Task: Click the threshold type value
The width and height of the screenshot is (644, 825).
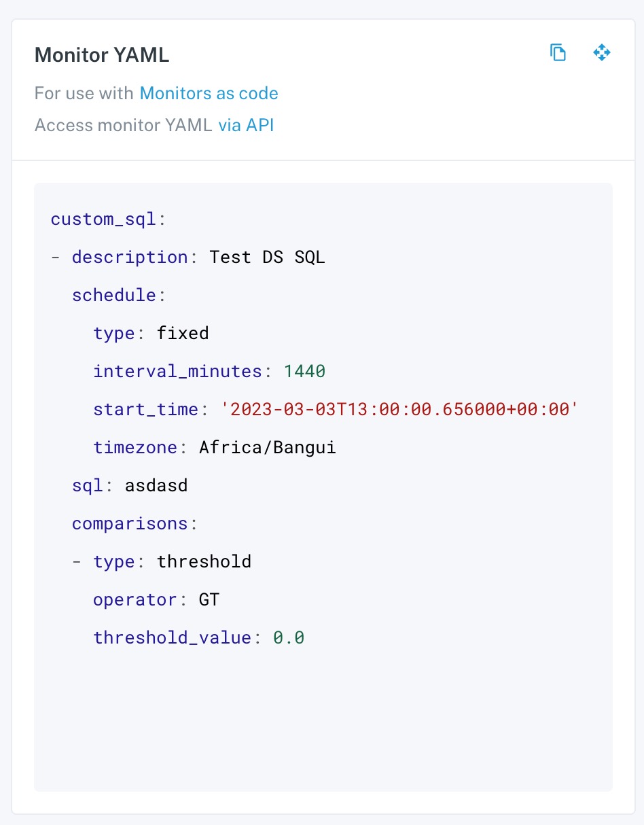Action: tap(204, 562)
